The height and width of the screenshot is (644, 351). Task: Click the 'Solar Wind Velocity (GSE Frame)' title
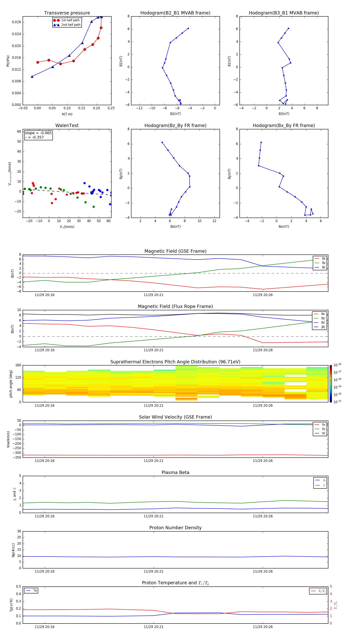175,417
